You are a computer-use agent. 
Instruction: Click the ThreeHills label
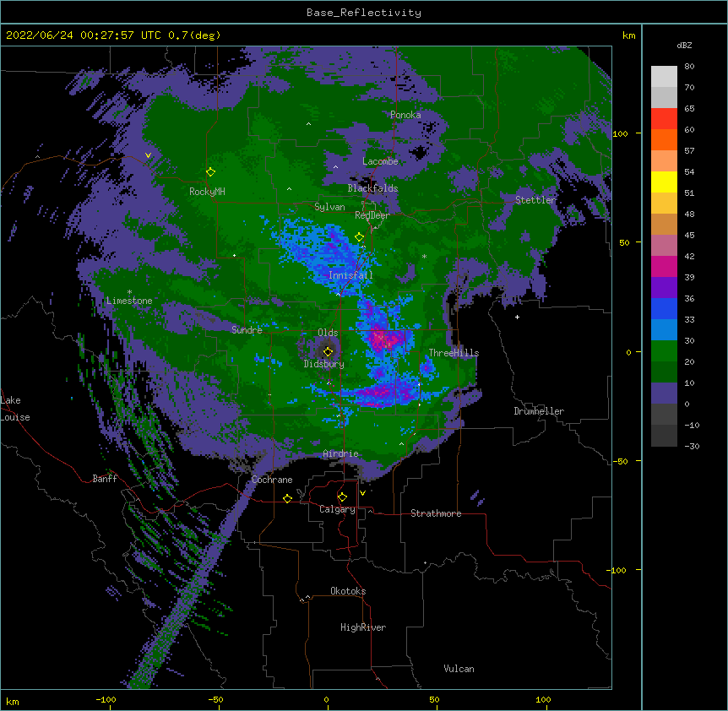(454, 353)
